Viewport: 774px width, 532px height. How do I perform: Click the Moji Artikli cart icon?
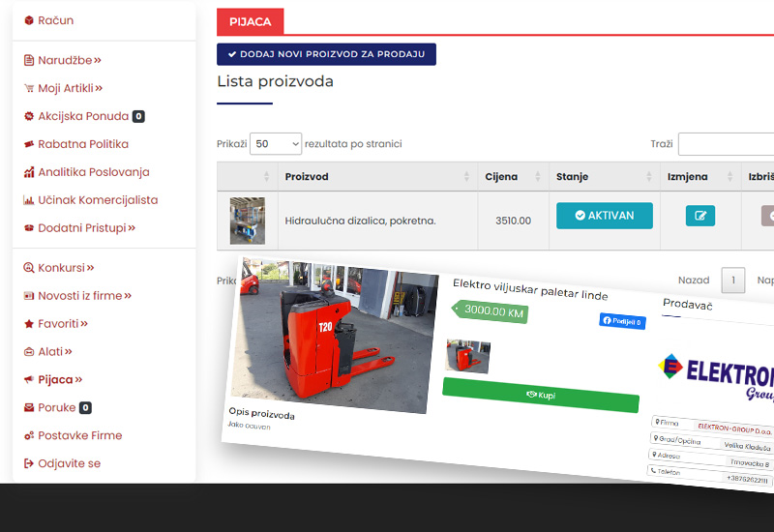pyautogui.click(x=29, y=88)
